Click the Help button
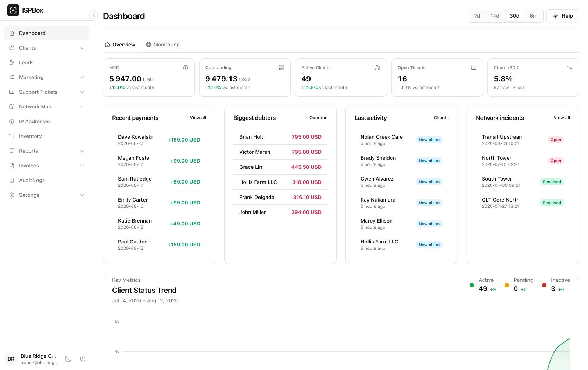This screenshot has height=370, width=588. click(563, 16)
